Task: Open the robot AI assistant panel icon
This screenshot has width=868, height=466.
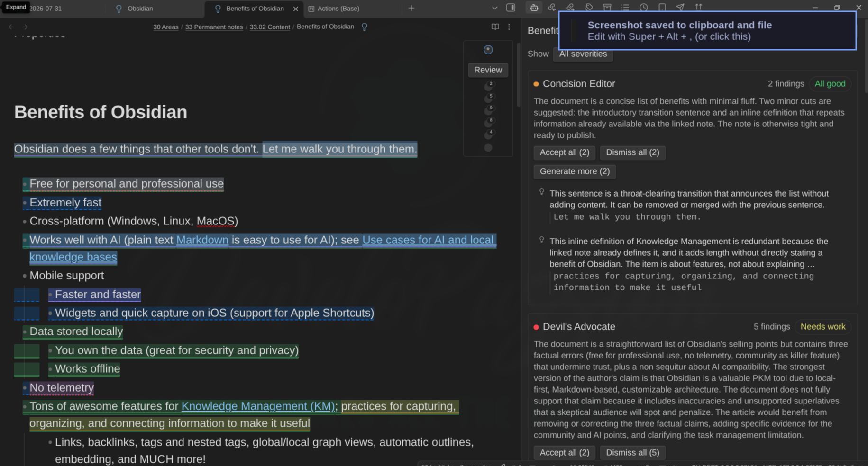Action: [534, 8]
